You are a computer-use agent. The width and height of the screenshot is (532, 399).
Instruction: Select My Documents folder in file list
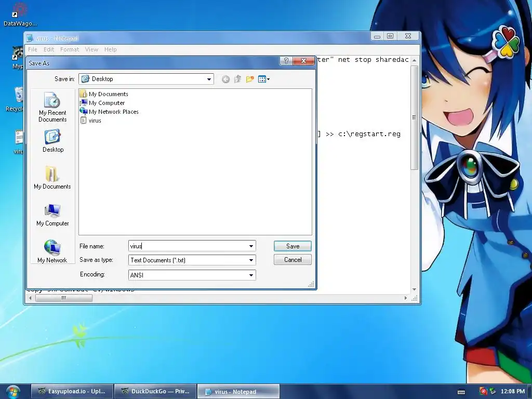(x=104, y=94)
